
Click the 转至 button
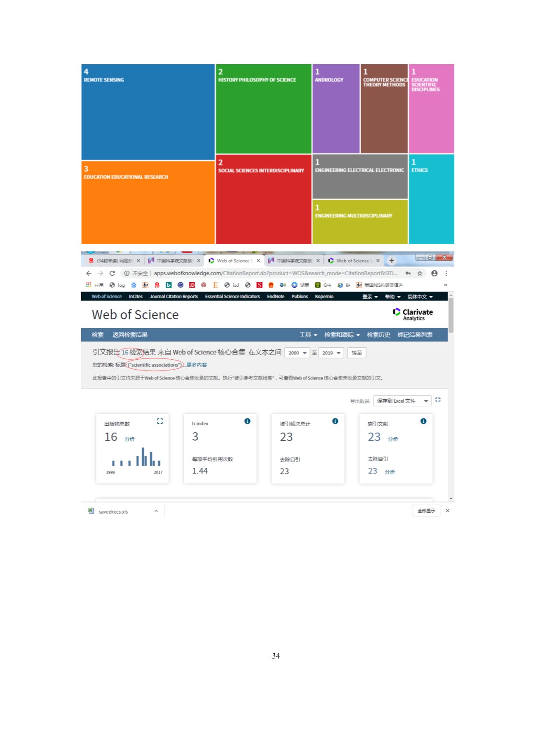coord(357,353)
